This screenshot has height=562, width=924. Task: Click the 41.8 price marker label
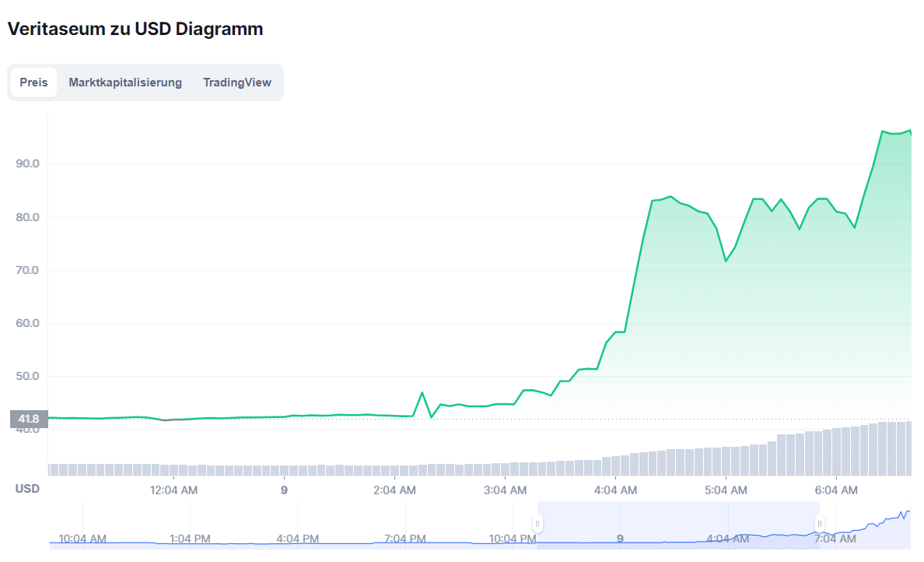click(29, 420)
